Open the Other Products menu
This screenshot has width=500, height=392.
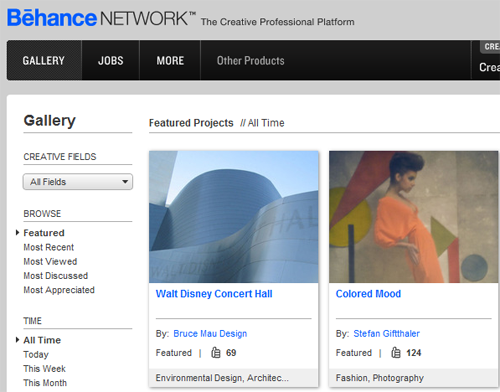pyautogui.click(x=251, y=61)
